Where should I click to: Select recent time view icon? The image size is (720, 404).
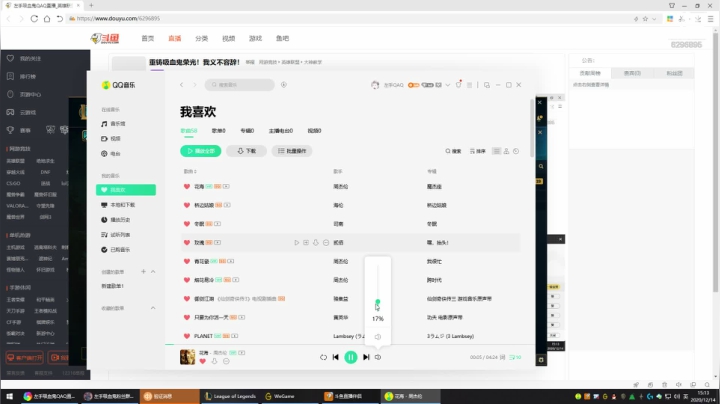[516, 151]
